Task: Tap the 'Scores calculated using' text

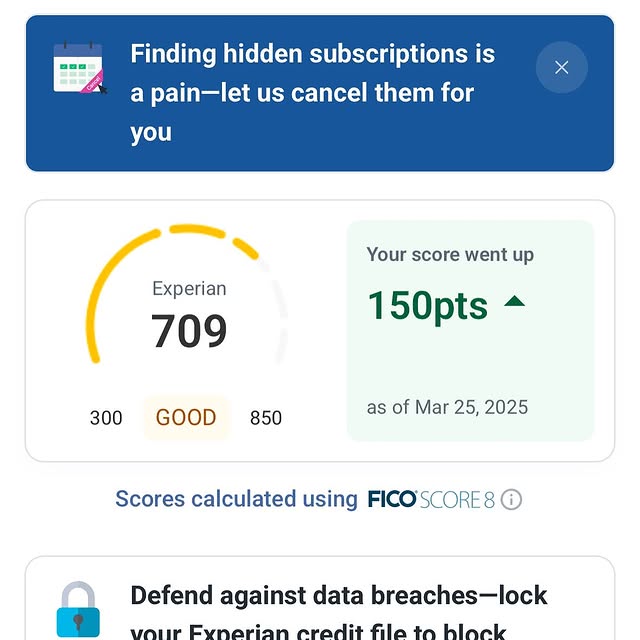Action: (236, 499)
